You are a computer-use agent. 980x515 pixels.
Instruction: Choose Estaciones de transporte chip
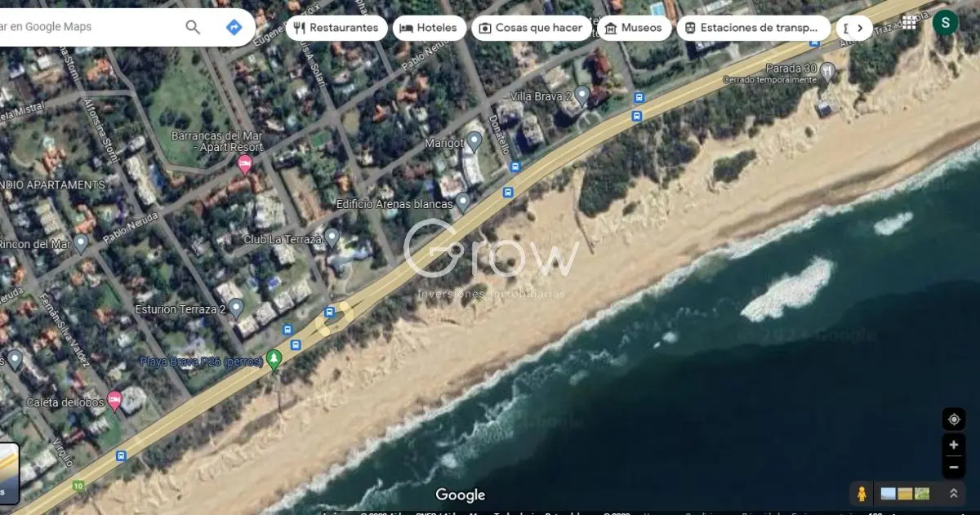[753, 28]
